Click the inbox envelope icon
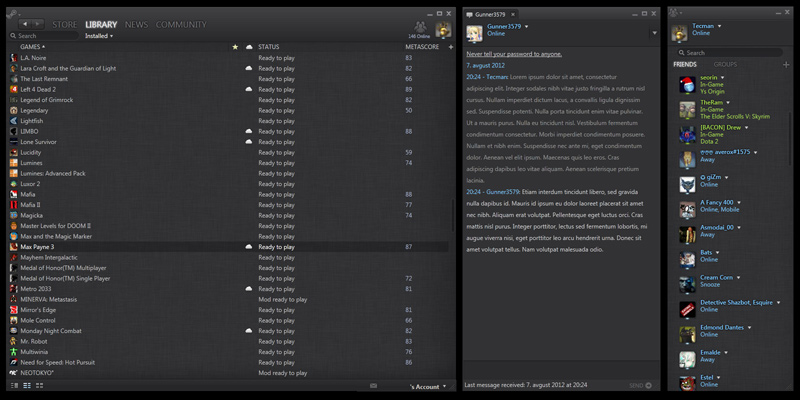This screenshot has width=800, height=400. tap(373, 385)
